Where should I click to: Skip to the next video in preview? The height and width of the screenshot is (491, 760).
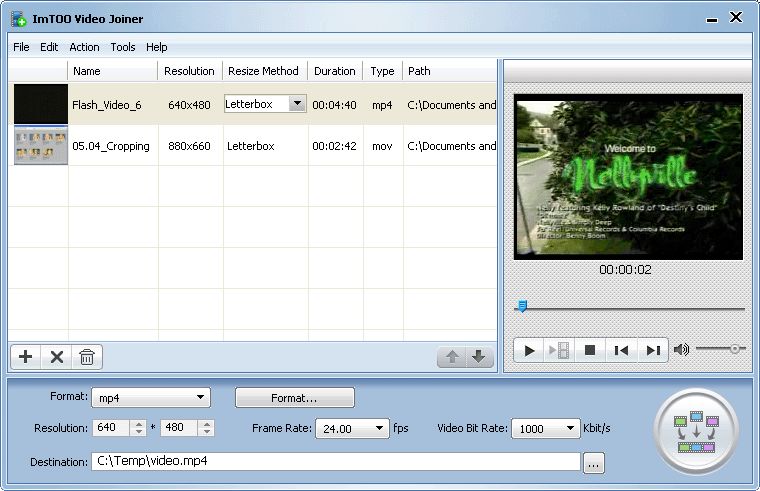pyautogui.click(x=652, y=350)
